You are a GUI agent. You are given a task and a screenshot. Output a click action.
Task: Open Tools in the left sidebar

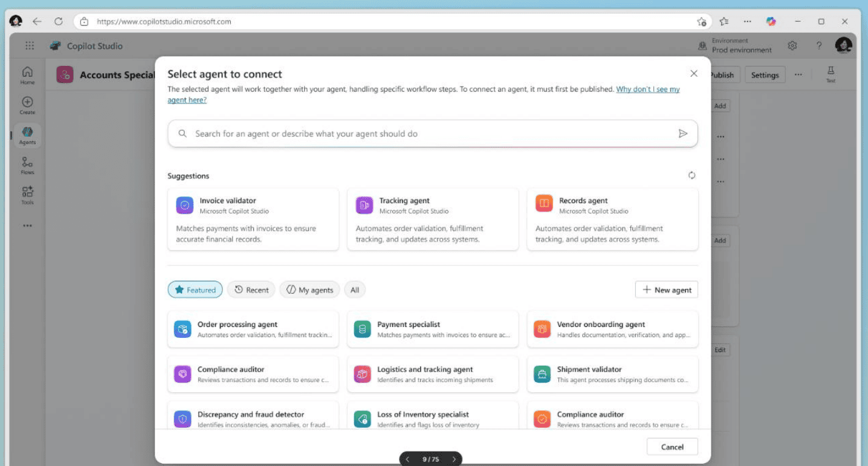[x=27, y=195]
